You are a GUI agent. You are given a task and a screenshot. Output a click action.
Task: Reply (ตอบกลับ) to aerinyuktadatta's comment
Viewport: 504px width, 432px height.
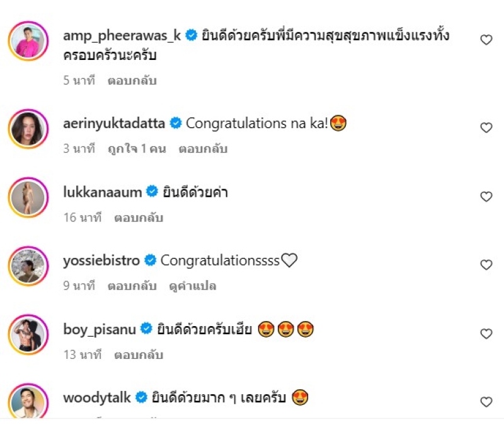[203, 149]
